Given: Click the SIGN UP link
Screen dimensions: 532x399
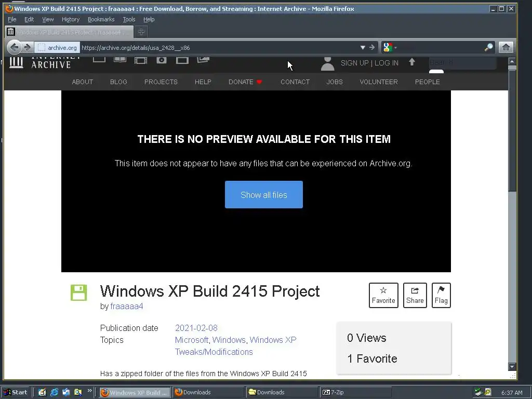Looking at the screenshot, I should (x=354, y=63).
